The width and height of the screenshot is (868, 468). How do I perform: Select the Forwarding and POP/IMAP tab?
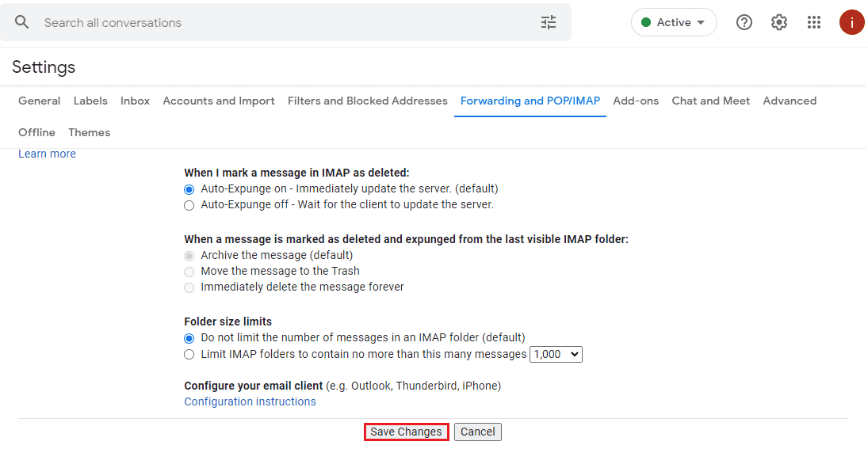click(x=530, y=101)
